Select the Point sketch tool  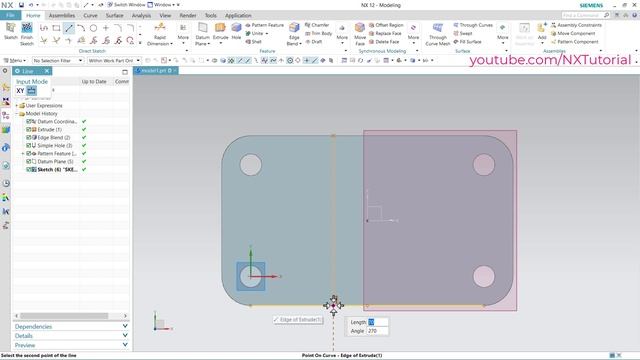click(x=106, y=28)
